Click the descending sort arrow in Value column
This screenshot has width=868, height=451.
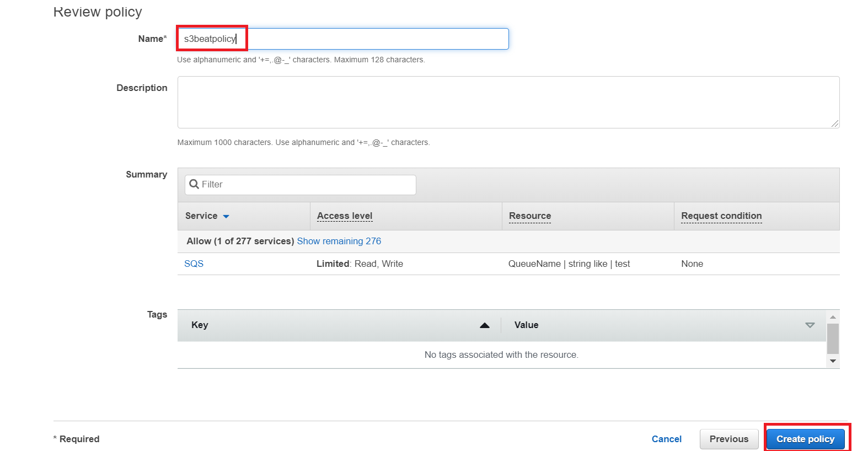click(810, 325)
